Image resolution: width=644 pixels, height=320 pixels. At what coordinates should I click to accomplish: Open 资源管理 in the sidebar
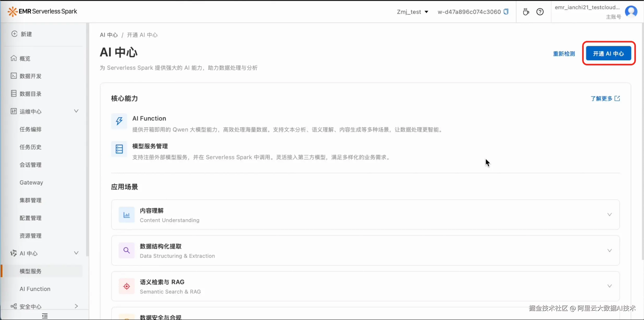pyautogui.click(x=31, y=236)
